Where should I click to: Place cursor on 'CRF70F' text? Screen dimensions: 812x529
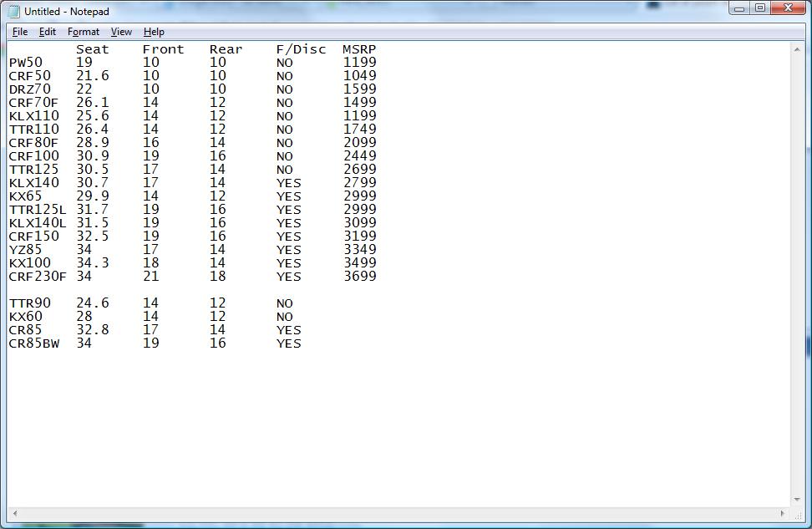tap(33, 103)
